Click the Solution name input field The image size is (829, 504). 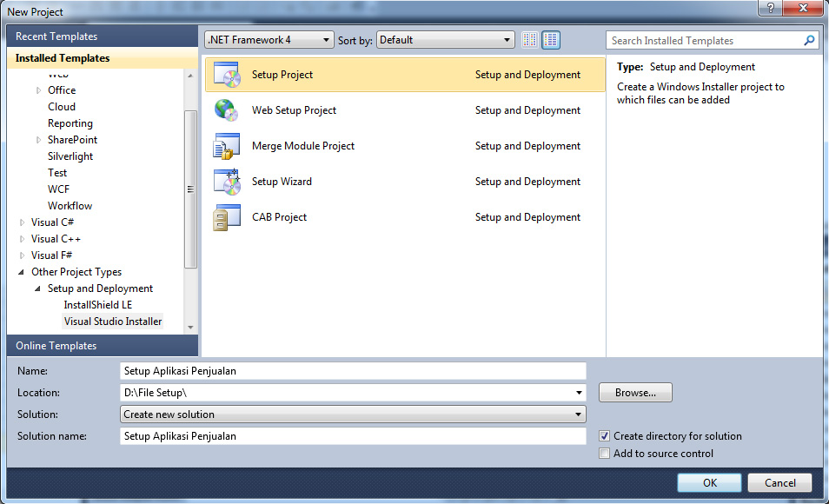[x=353, y=435]
